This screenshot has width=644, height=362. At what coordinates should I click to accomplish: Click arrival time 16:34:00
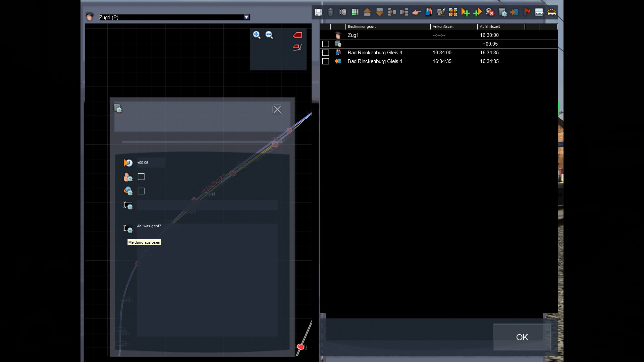pos(442,53)
